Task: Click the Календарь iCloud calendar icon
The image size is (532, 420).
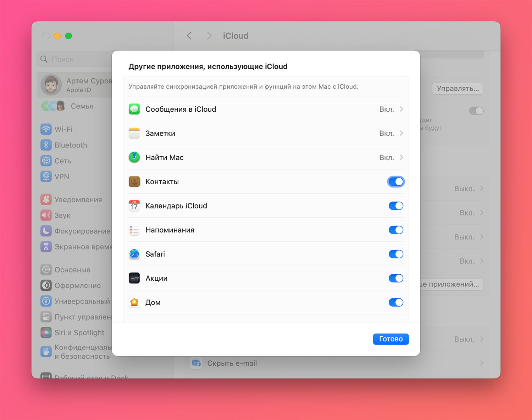Action: 134,206
